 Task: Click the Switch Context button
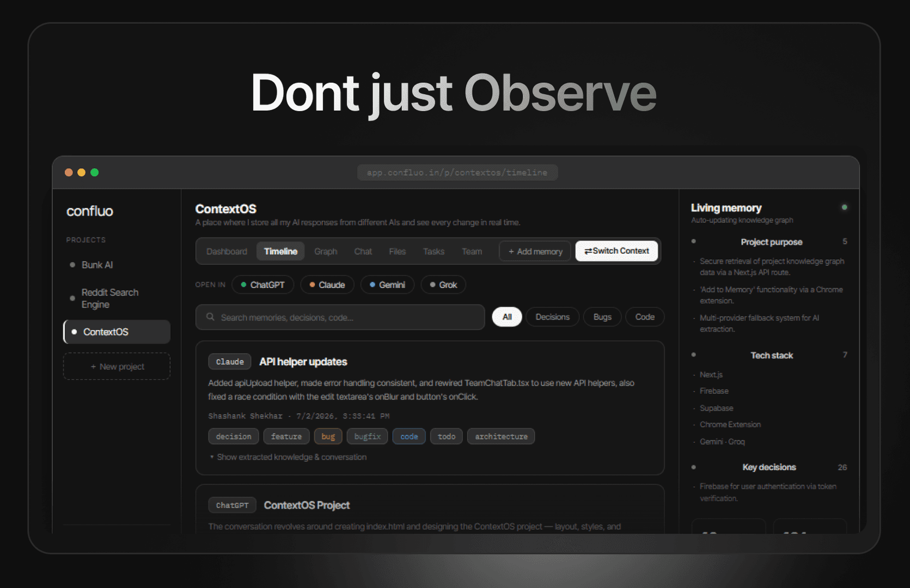616,251
